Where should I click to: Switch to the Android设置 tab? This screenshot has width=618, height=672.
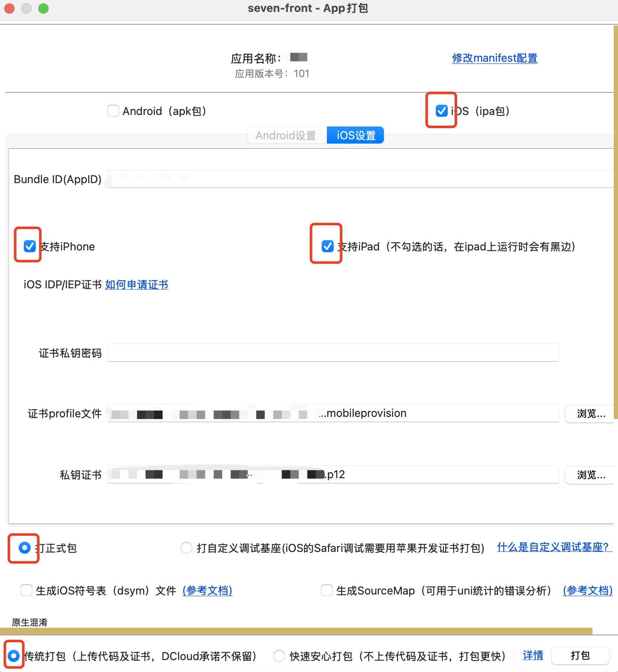point(286,135)
